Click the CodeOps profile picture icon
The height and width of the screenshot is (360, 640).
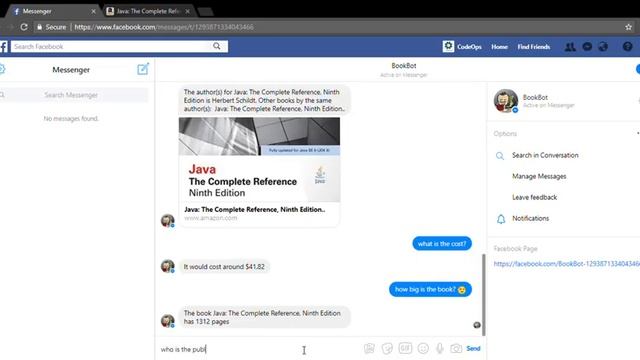click(x=448, y=46)
